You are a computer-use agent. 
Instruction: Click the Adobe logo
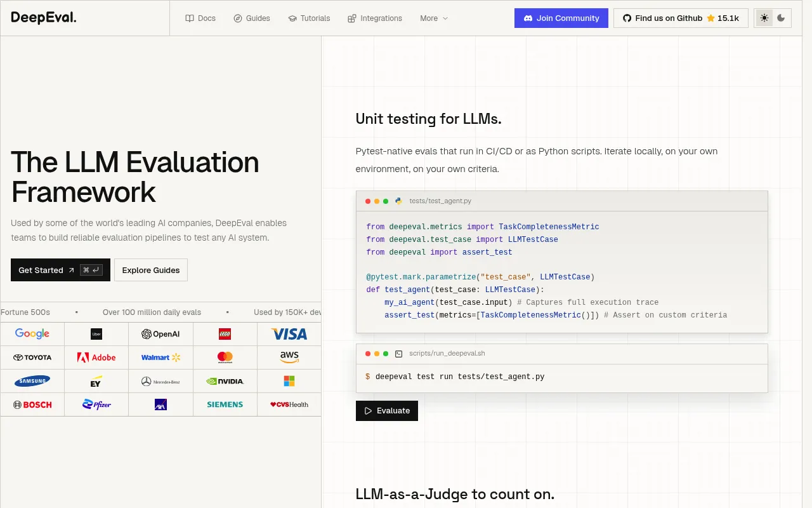click(x=96, y=358)
